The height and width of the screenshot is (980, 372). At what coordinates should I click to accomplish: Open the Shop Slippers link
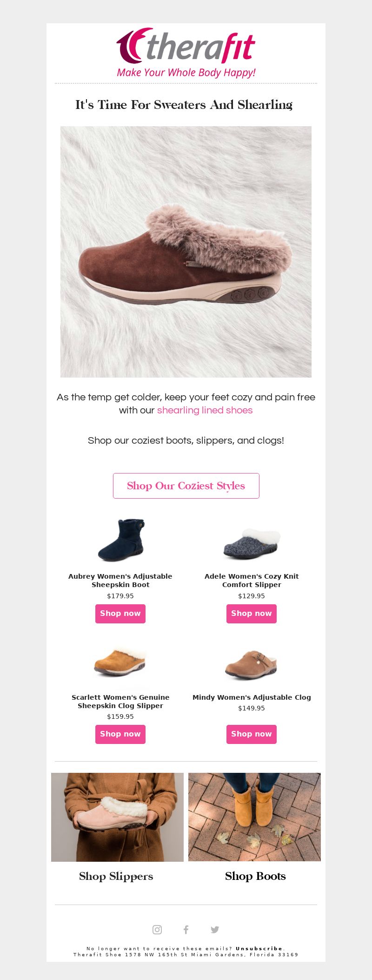pyautogui.click(x=116, y=876)
